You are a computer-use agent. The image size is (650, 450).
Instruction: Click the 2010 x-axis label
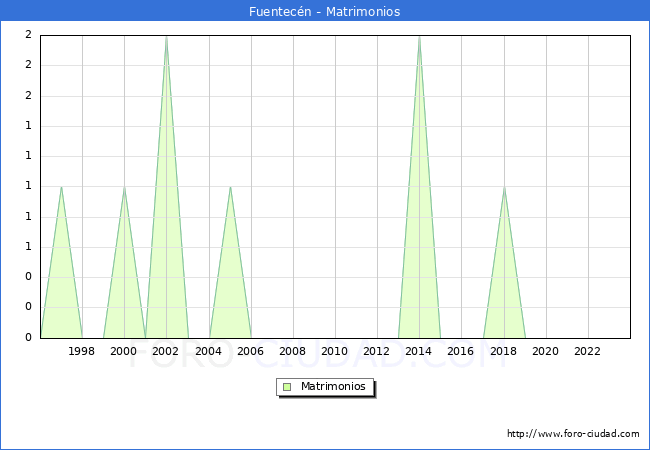tap(334, 351)
